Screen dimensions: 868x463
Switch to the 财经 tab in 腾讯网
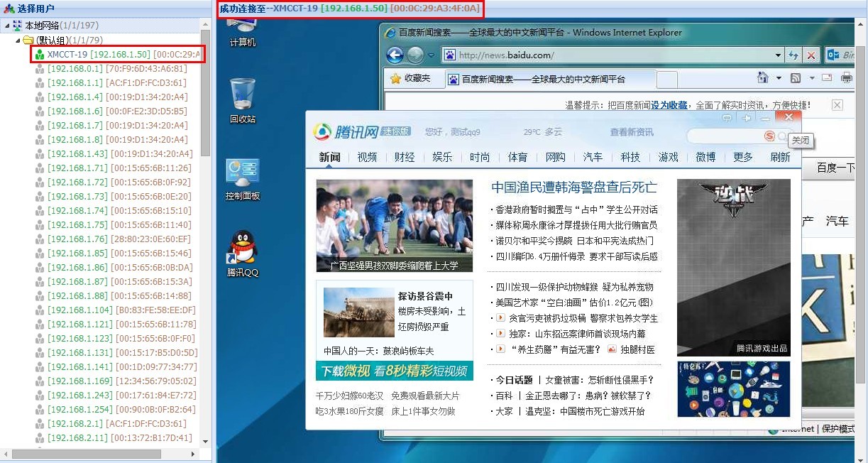click(x=405, y=157)
